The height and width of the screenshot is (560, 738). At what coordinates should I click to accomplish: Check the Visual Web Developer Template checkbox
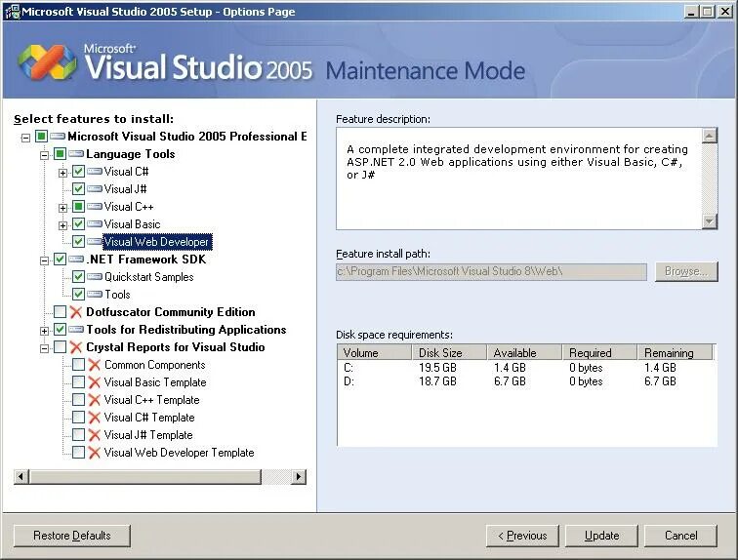79,453
